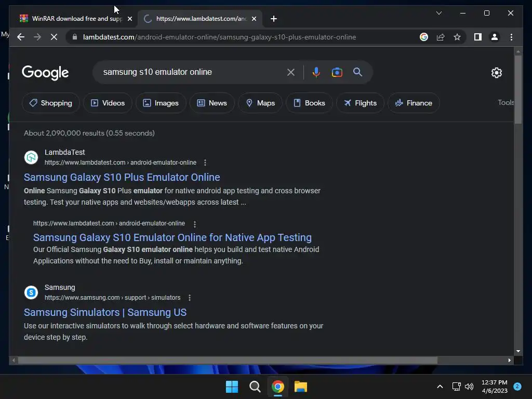Open Samsung Galaxy S10 Plus Emulator Online
Image resolution: width=532 pixels, height=399 pixels.
point(122,177)
